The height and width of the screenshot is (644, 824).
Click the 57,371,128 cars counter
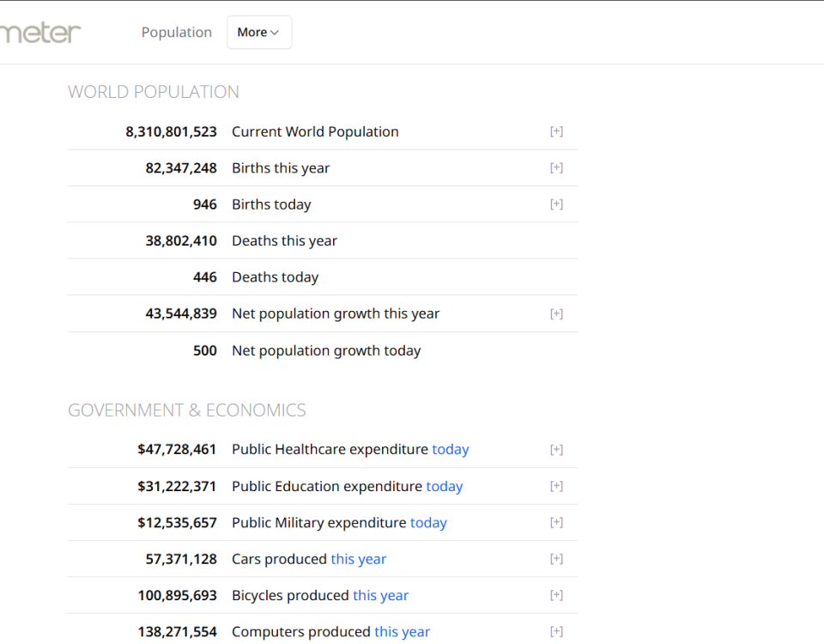(x=181, y=558)
